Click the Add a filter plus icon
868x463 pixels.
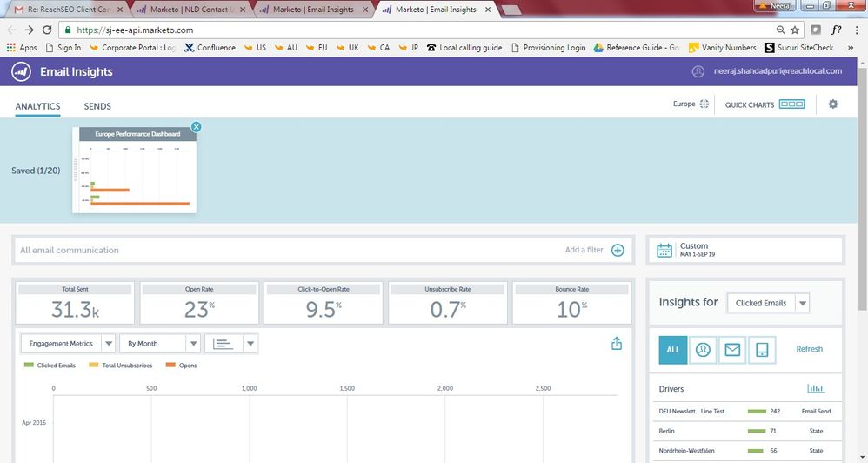(x=618, y=251)
